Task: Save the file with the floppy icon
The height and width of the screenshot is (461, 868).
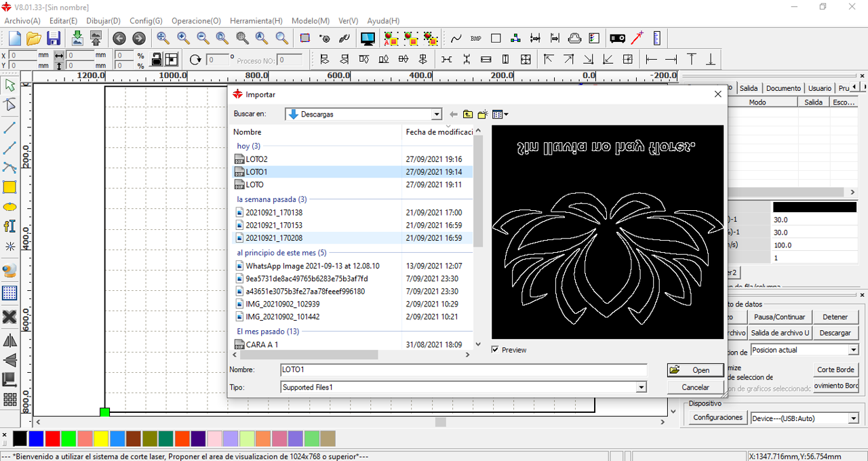Action: (53, 39)
